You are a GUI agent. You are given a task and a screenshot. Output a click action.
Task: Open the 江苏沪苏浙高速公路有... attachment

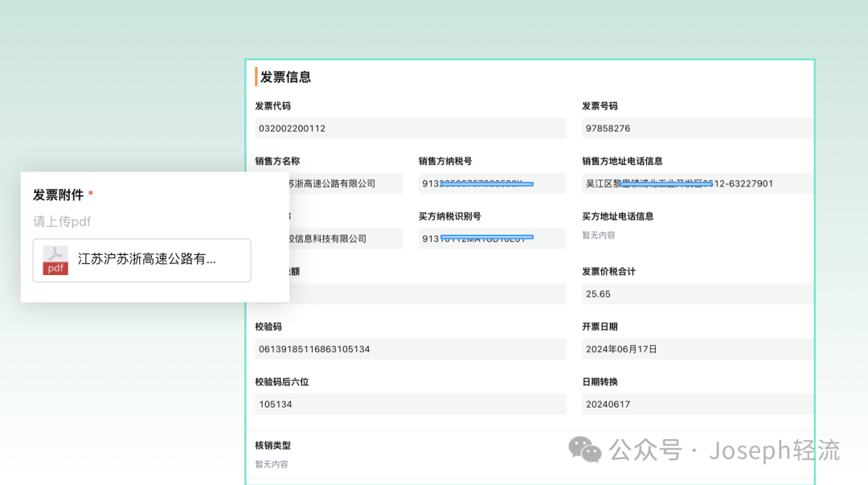tap(141, 260)
